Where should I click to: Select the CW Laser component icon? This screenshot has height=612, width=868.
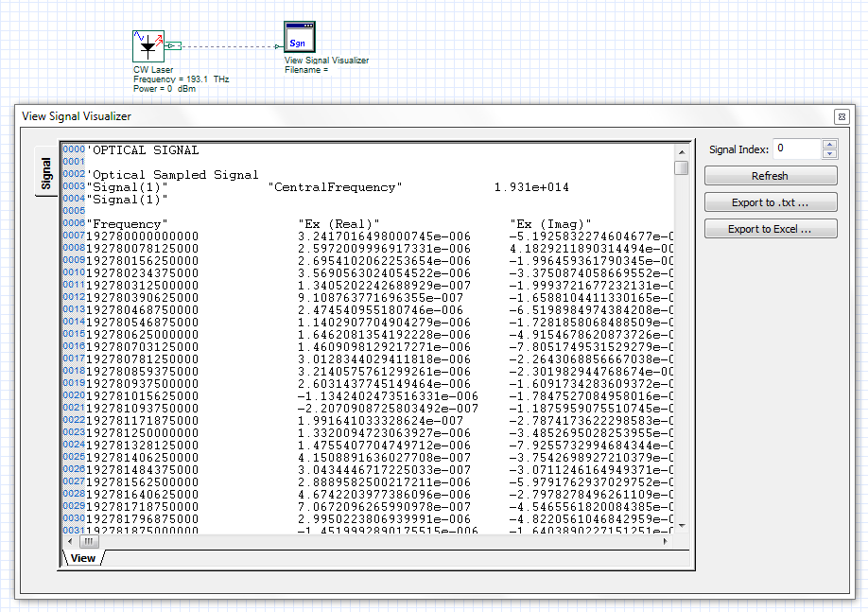click(x=148, y=45)
